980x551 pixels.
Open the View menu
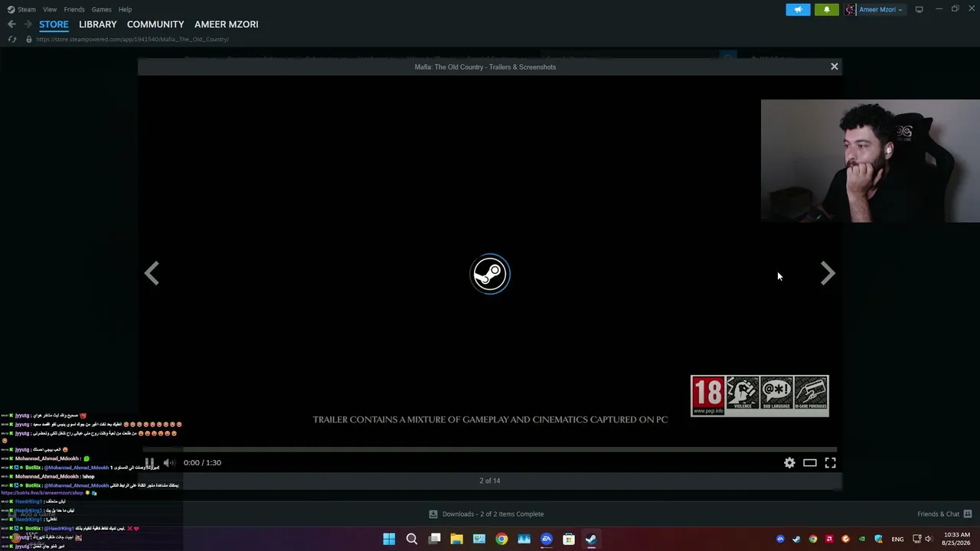tap(50, 9)
